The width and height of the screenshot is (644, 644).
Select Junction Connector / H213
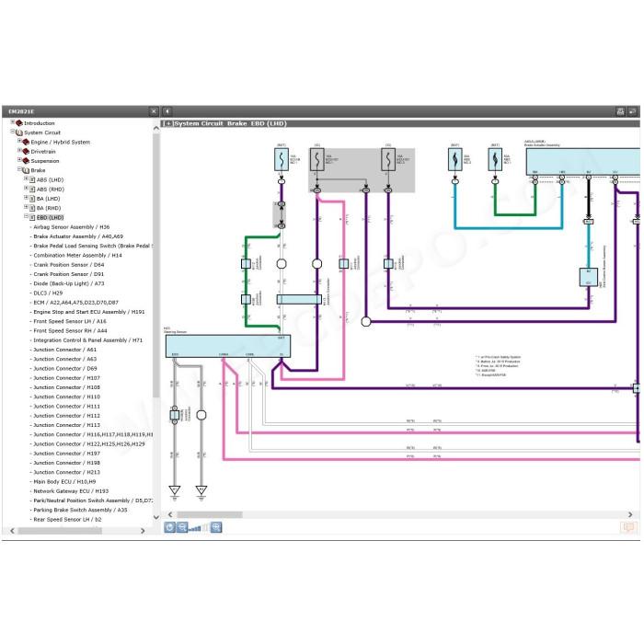click(66, 473)
